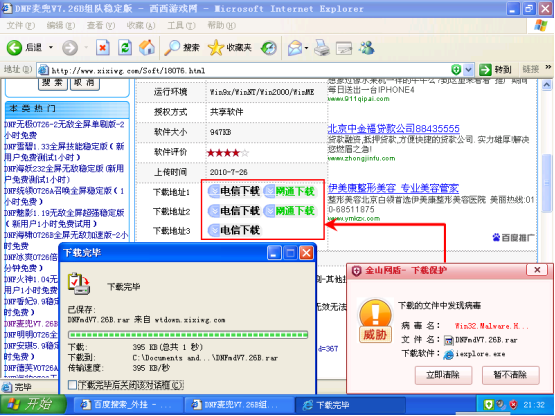The height and width of the screenshot is (416, 555).
Task: Open the Forward button dropdown arrow
Action: click(x=86, y=47)
